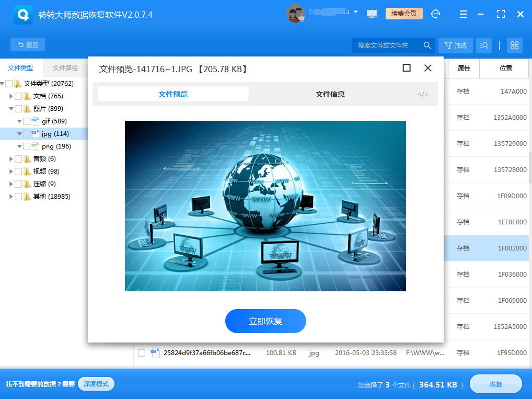Click the customer service smiley icon

(x=436, y=14)
